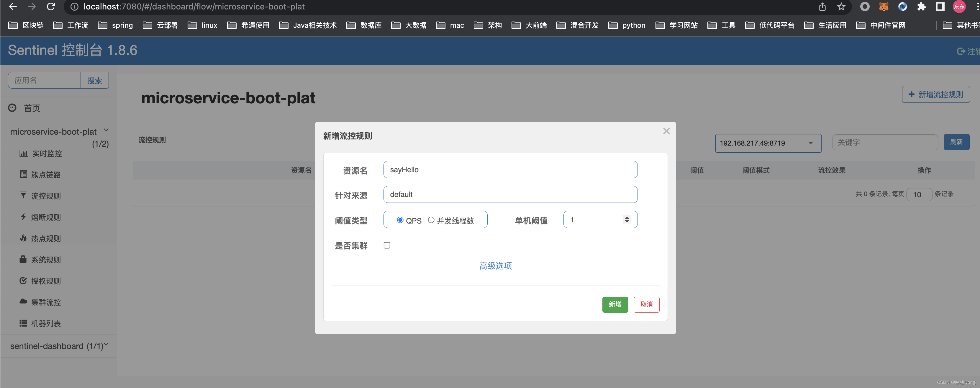
Task: Click the 机器列表 list icon
Action: [x=23, y=323]
